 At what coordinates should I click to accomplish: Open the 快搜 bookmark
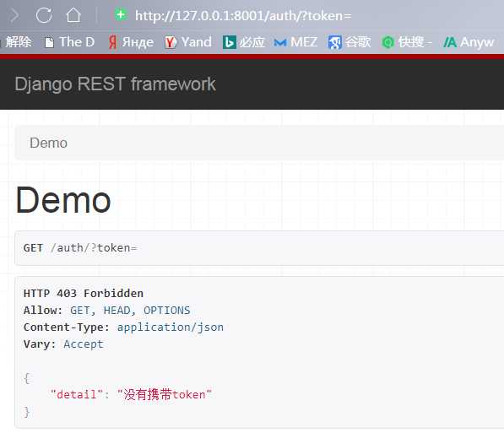tap(407, 42)
